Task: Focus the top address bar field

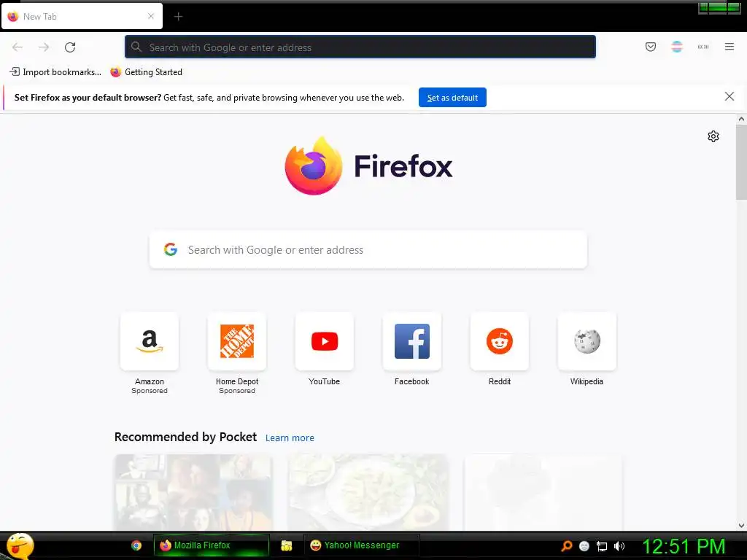Action: click(360, 47)
